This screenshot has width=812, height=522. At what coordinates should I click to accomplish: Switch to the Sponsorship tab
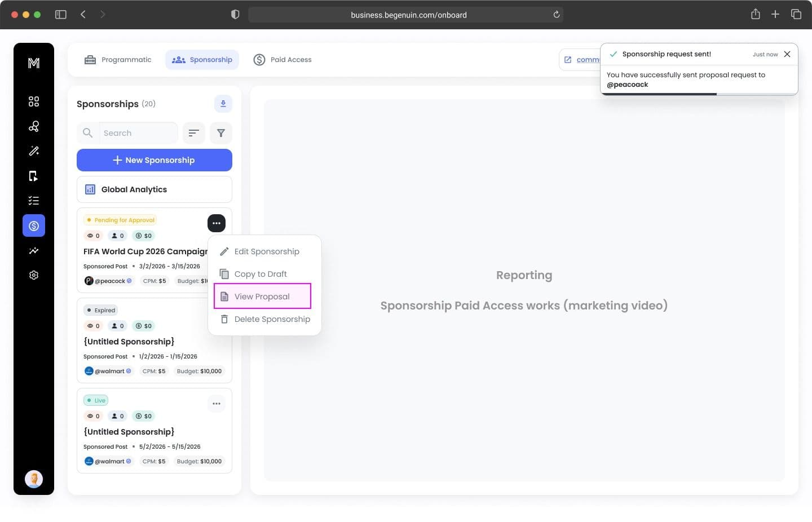(202, 60)
